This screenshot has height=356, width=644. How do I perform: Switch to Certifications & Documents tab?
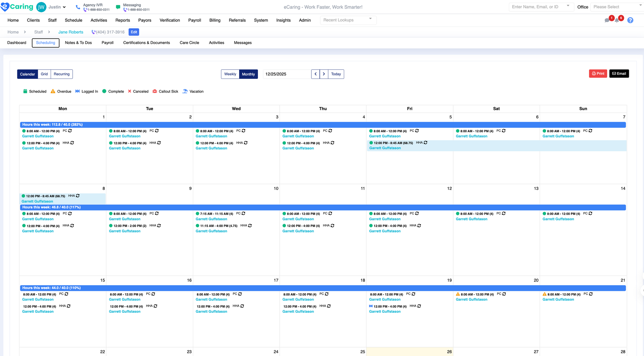coord(147,43)
